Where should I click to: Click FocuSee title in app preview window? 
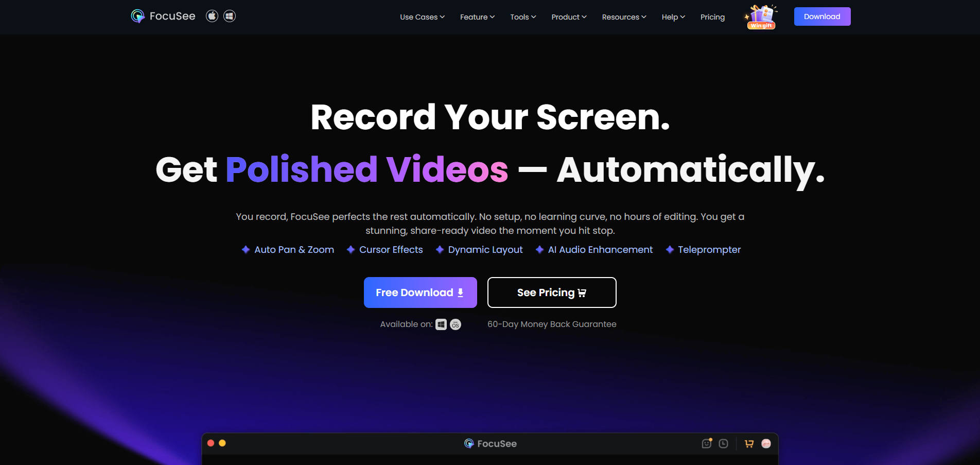tap(491, 443)
